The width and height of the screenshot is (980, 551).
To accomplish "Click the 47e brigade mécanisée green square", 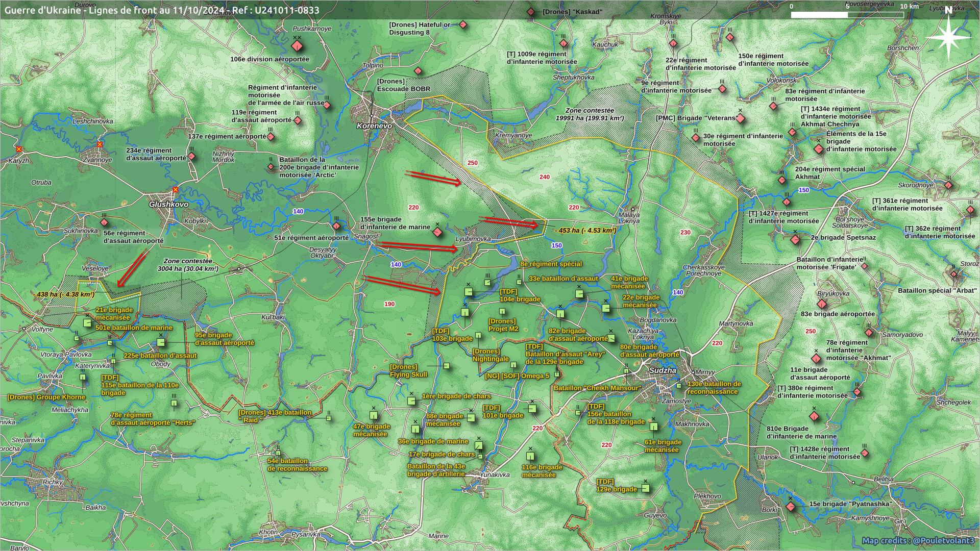I will 374,416.
